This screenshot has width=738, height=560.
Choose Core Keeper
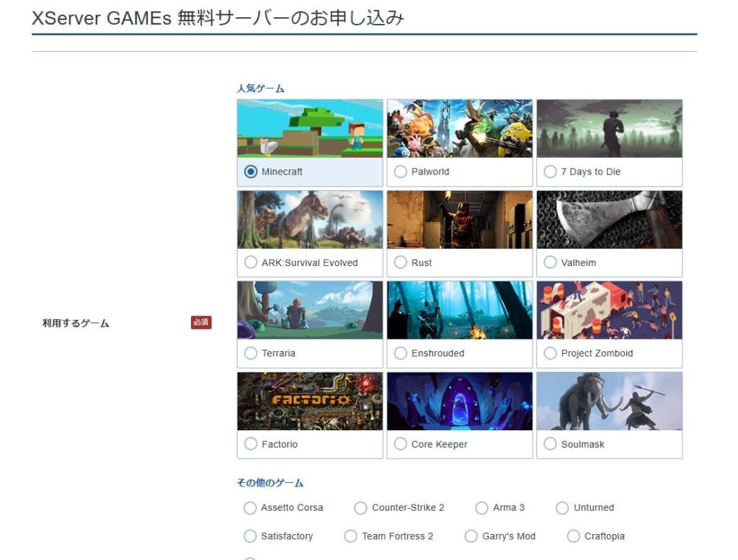(401, 444)
